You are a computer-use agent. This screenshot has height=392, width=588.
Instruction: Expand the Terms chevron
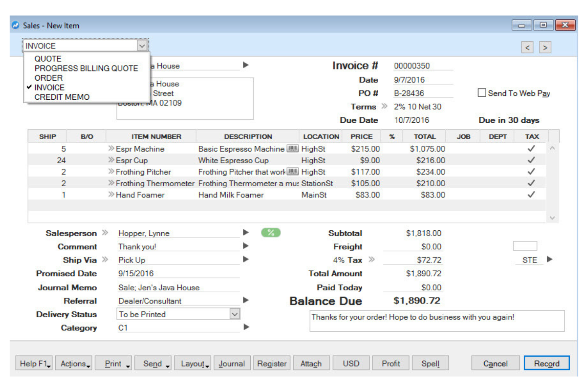(x=383, y=106)
